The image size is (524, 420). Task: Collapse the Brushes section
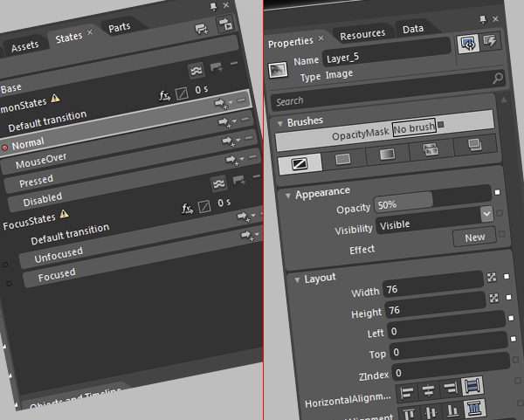(x=280, y=124)
